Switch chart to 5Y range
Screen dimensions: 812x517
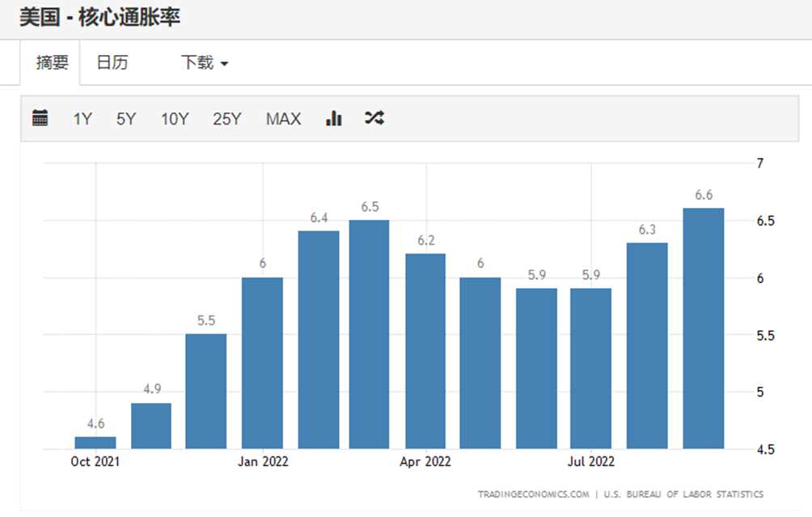(x=126, y=119)
